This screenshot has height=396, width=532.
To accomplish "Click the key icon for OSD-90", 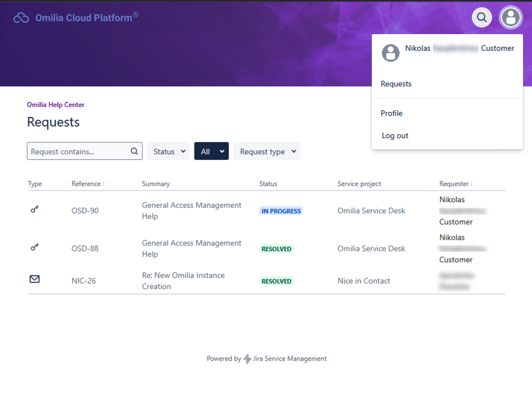I will tap(35, 209).
